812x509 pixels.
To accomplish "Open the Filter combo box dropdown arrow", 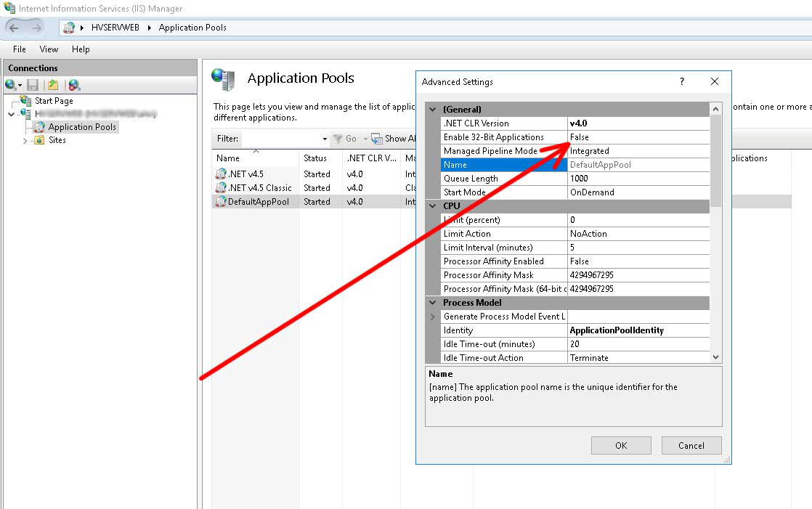I will (x=325, y=139).
